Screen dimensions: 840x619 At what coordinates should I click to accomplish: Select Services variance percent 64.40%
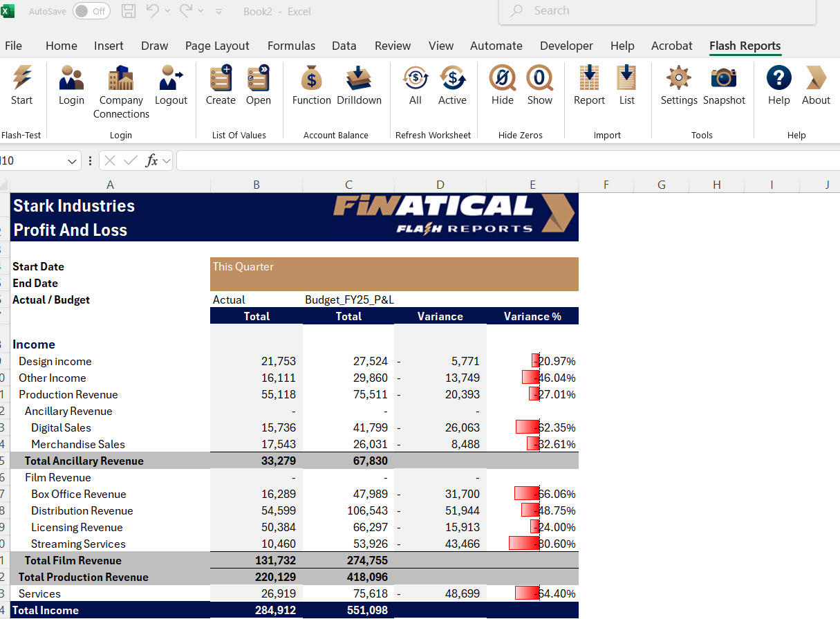tap(532, 593)
